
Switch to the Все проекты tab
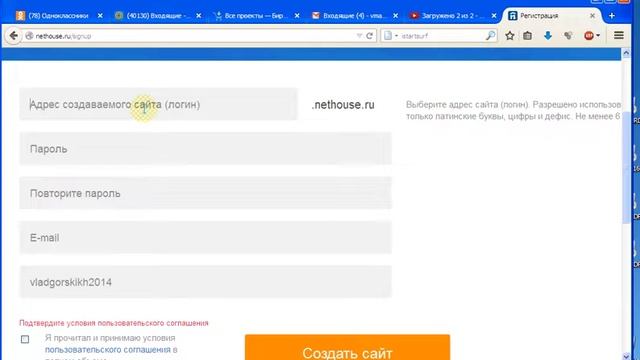(x=256, y=16)
